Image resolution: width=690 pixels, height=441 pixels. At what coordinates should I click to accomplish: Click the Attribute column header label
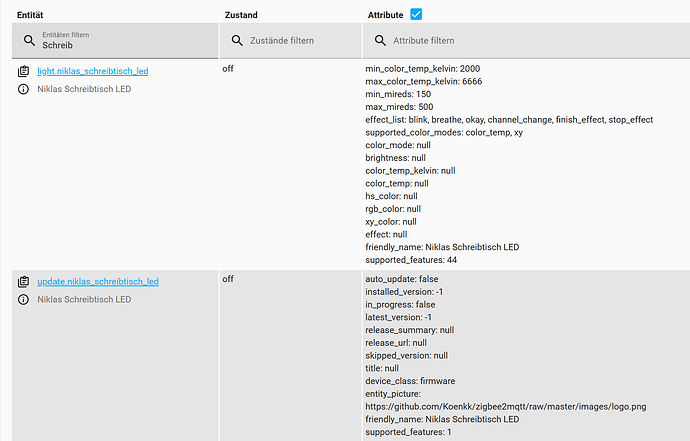(x=384, y=15)
